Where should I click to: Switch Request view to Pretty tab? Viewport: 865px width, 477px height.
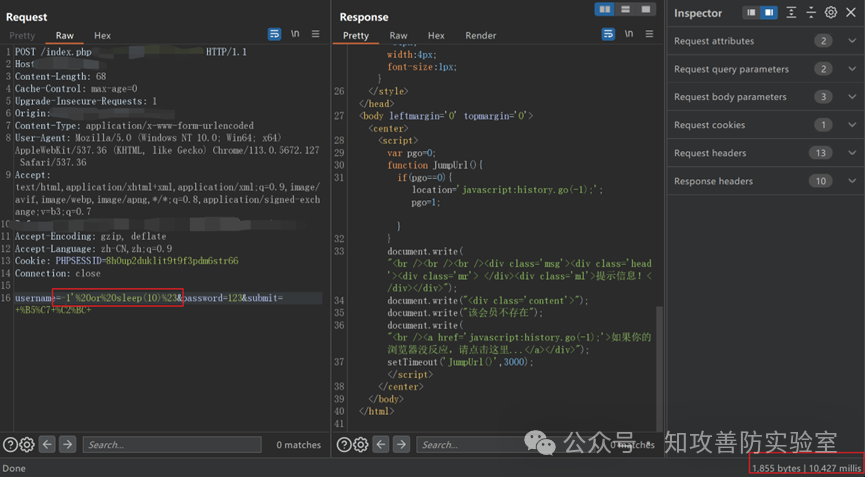click(x=22, y=35)
